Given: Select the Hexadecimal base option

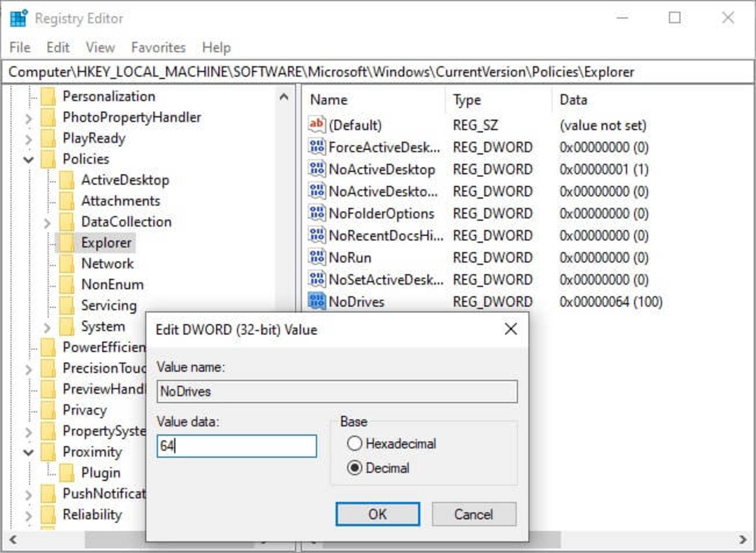Looking at the screenshot, I should [x=391, y=444].
